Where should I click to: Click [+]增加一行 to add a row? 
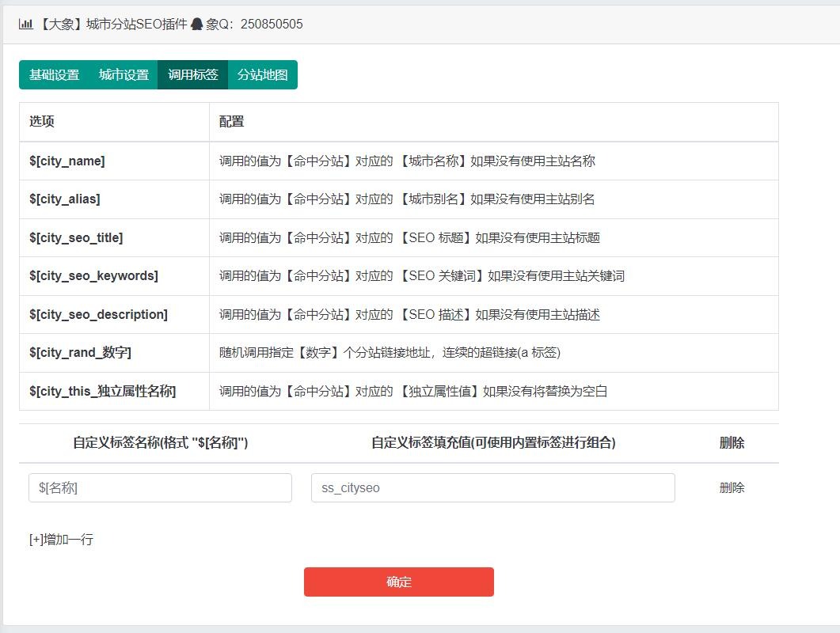61,540
